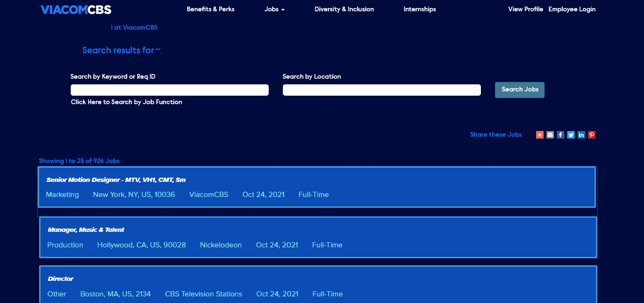The image size is (644, 303).
Task: Click the View Profile link
Action: click(525, 9)
